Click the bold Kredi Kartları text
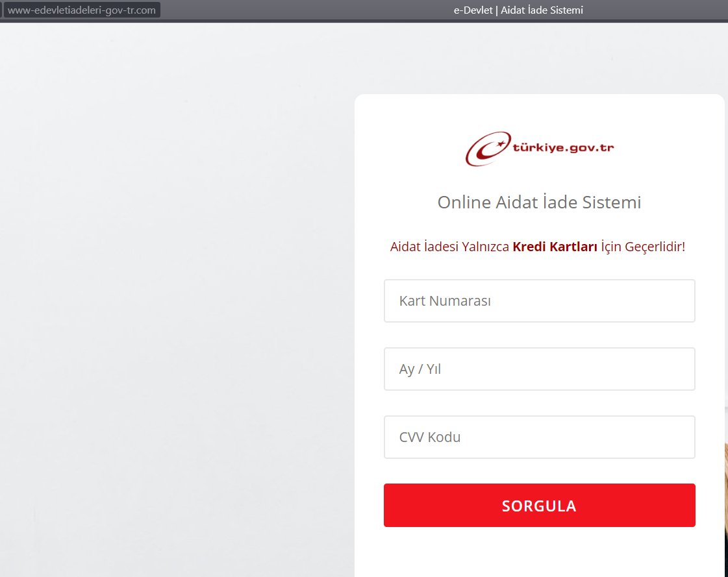 (555, 247)
